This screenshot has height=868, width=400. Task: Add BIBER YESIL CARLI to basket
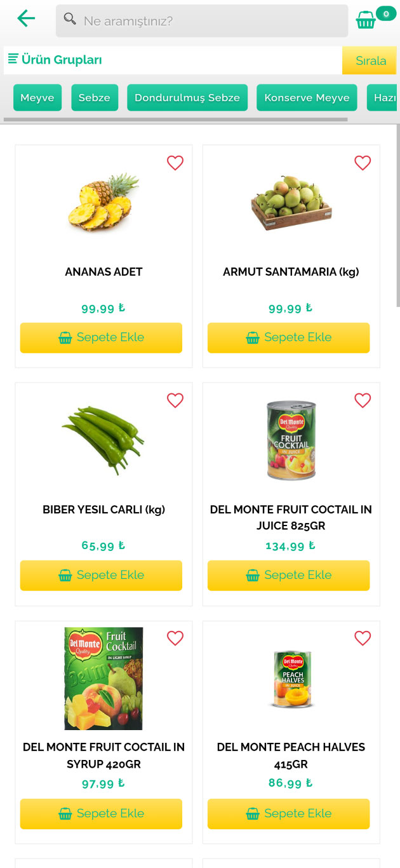click(101, 575)
